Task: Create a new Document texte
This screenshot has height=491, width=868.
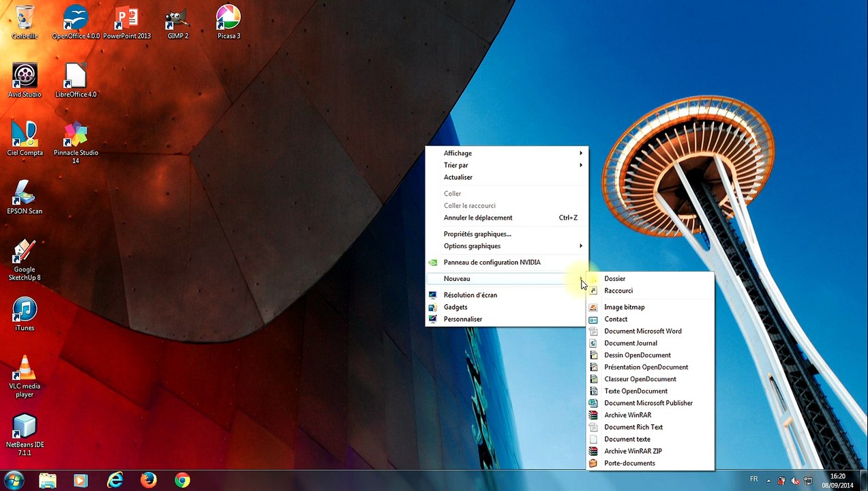Action: tap(650, 439)
